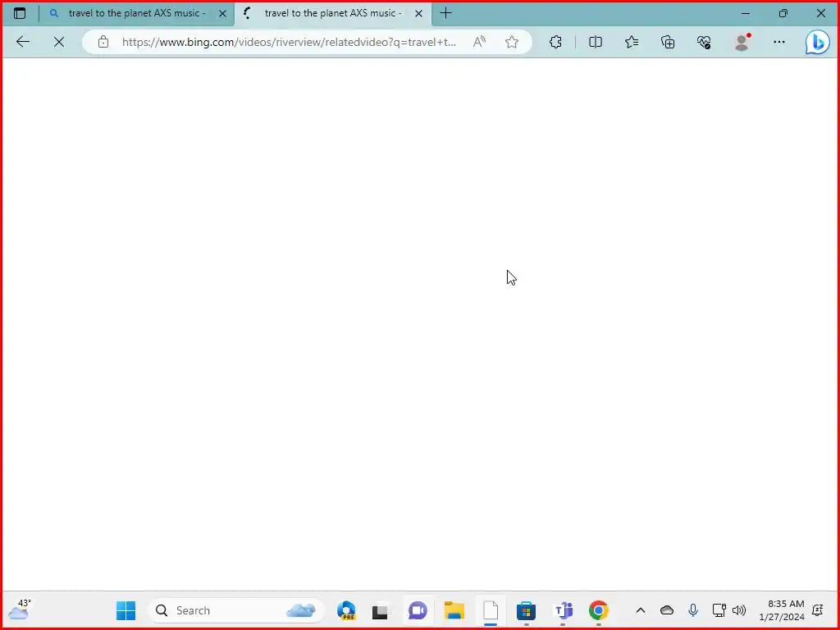840x630 pixels.
Task: Open Collections in the toolbar
Action: point(668,42)
